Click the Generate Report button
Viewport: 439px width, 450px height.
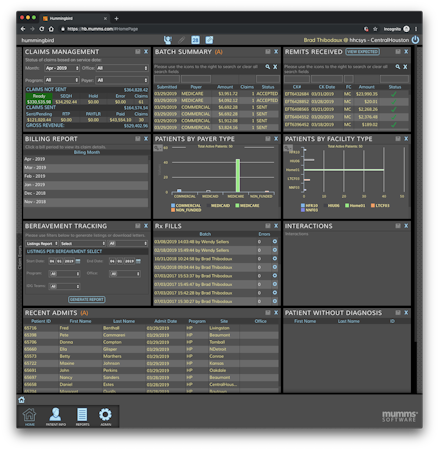coord(87,299)
